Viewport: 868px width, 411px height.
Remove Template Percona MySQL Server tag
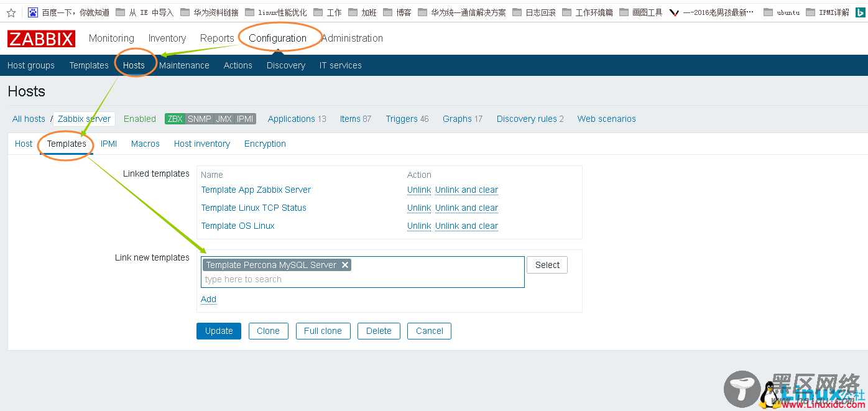(345, 265)
